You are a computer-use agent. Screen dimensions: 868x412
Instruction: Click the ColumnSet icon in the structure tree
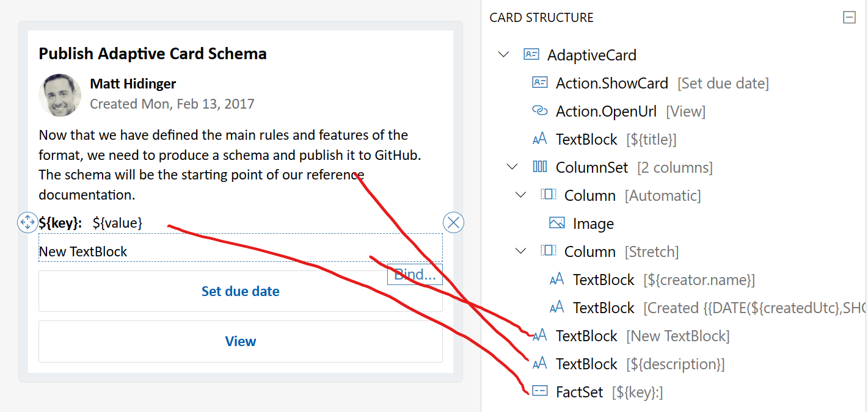[x=540, y=167]
